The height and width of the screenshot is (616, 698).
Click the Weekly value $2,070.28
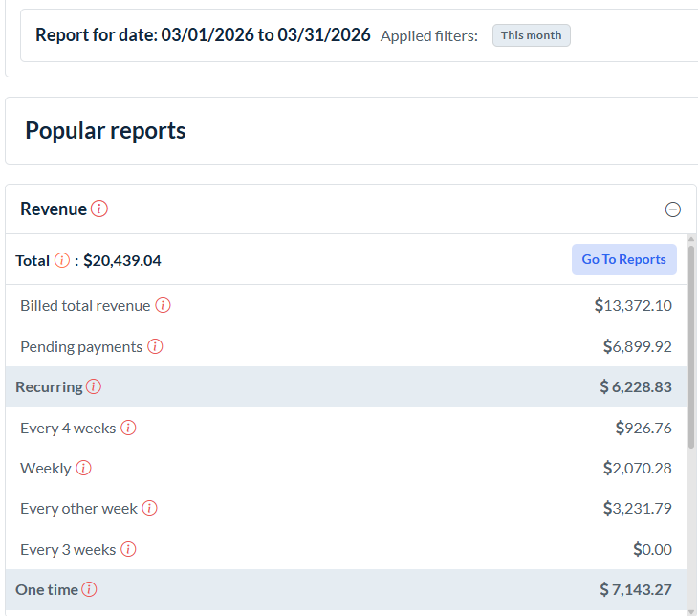pyautogui.click(x=638, y=468)
